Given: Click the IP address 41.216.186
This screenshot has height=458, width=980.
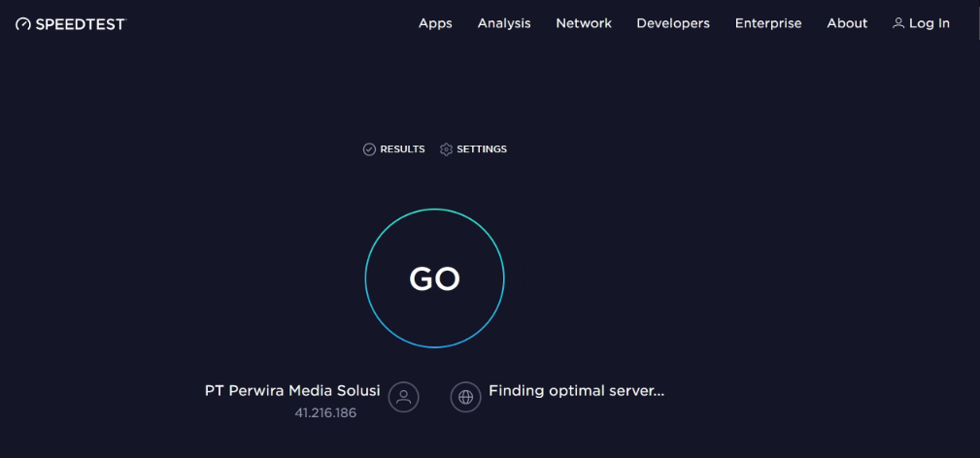Looking at the screenshot, I should pyautogui.click(x=325, y=413).
